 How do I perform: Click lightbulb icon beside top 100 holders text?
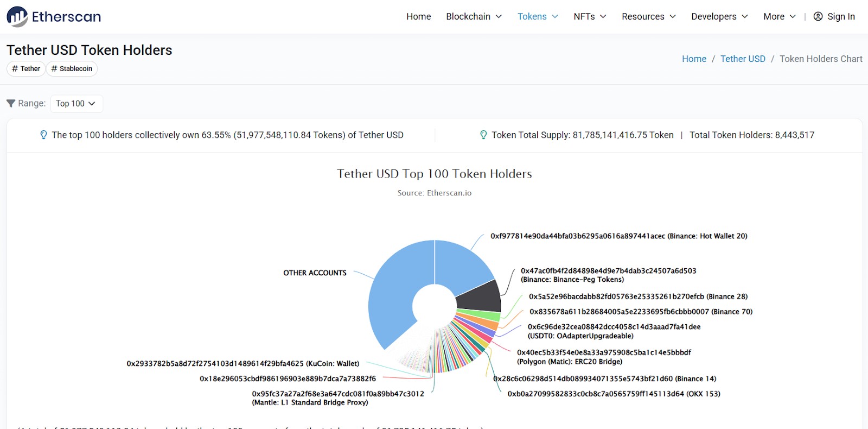(x=44, y=135)
